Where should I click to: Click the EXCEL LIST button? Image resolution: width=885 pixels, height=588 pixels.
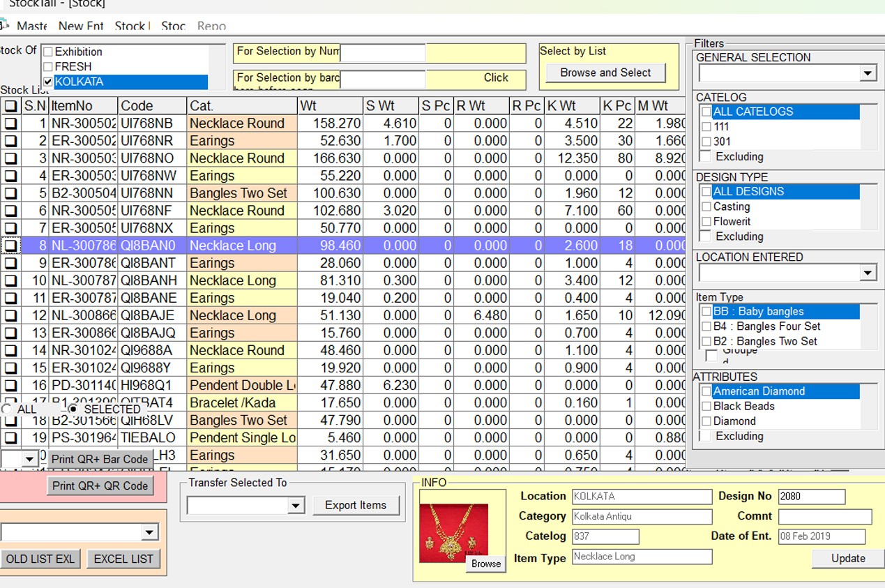tap(123, 559)
